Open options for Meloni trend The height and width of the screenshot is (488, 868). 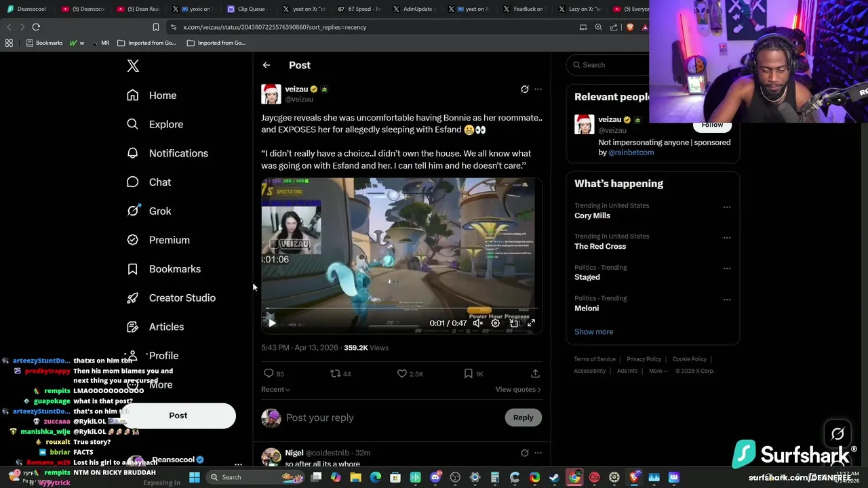(727, 300)
